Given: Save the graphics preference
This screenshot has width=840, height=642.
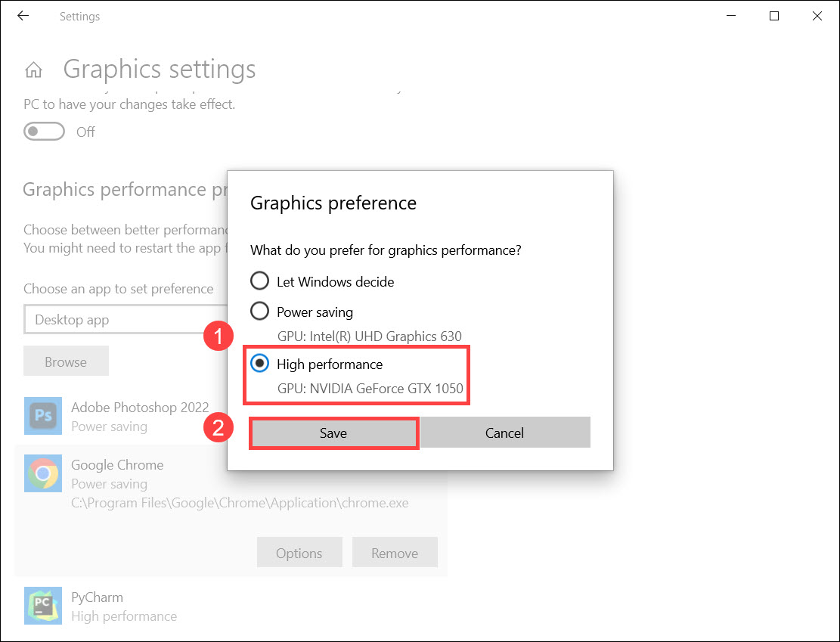Looking at the screenshot, I should (x=333, y=433).
